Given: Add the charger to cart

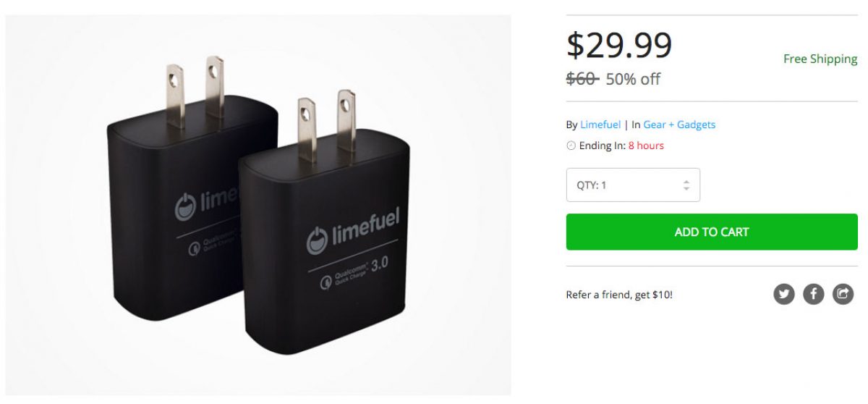Looking at the screenshot, I should click(712, 232).
